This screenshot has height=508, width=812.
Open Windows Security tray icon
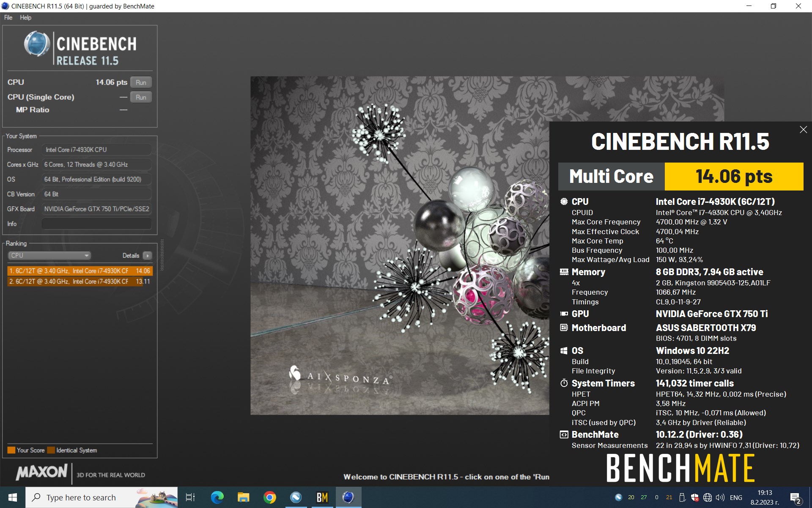point(694,497)
